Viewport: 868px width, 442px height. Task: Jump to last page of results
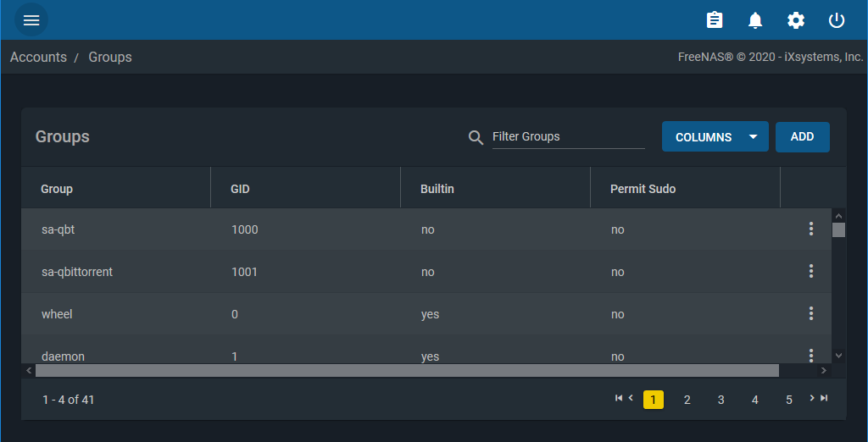[824, 398]
